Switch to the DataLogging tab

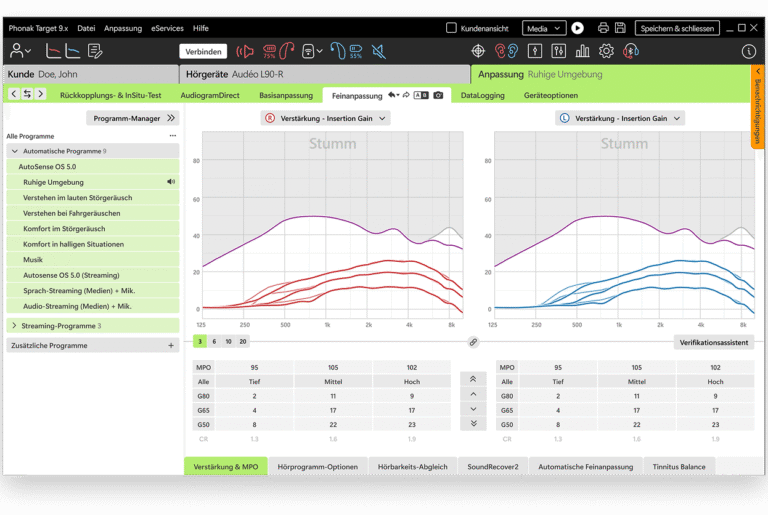482,96
